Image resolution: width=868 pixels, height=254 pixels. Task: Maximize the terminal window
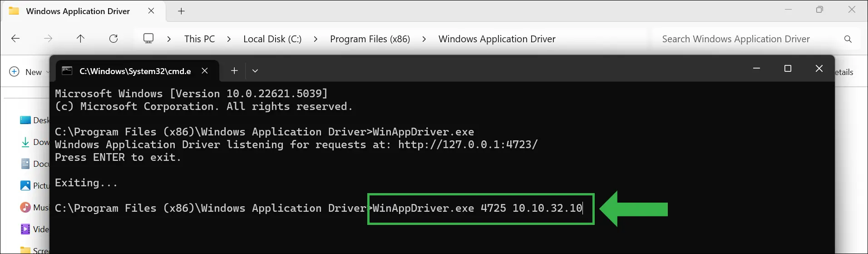click(x=788, y=69)
